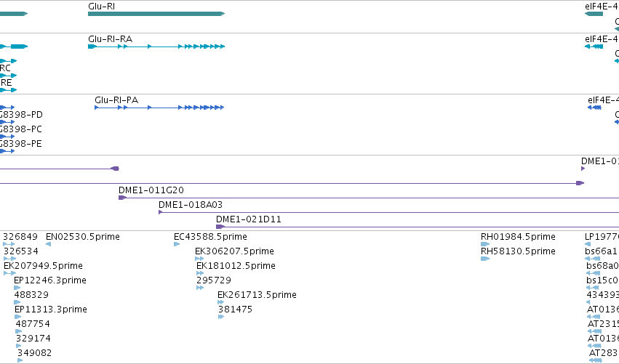Click EST EP11313.3prime
Image resolution: width=619 pixels, height=364 pixels.
pos(17,317)
